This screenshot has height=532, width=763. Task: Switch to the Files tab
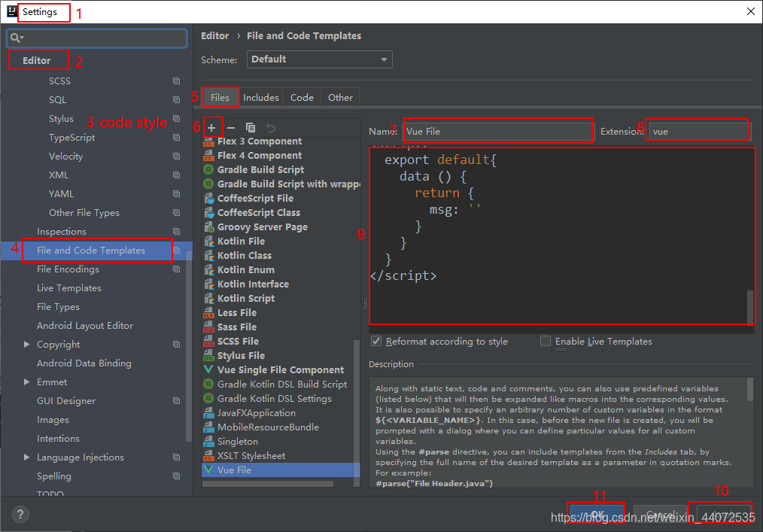[220, 97]
